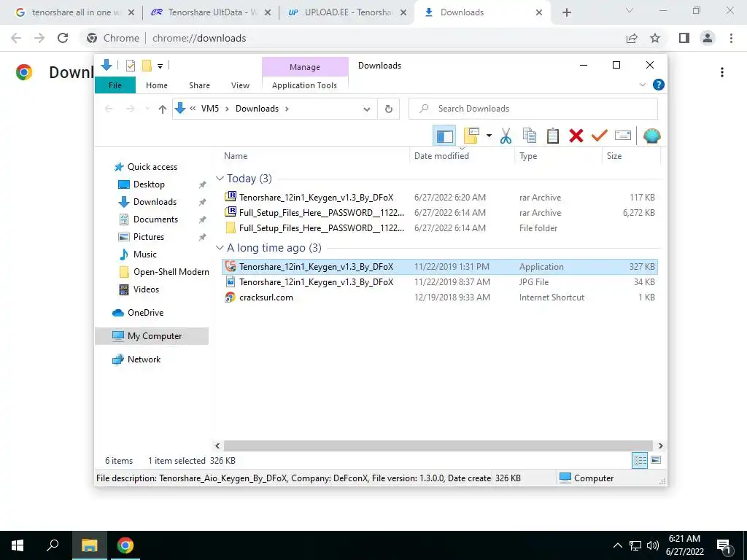The height and width of the screenshot is (560, 747).
Task: Open the Application Tools tab
Action: (304, 85)
